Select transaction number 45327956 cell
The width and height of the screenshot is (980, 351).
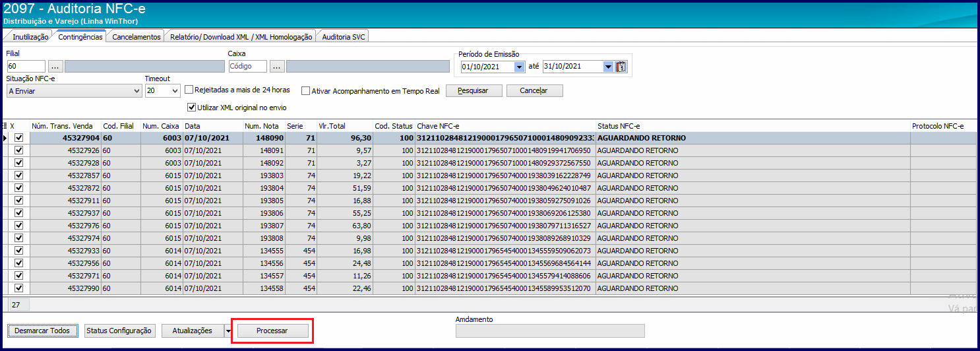[65, 263]
